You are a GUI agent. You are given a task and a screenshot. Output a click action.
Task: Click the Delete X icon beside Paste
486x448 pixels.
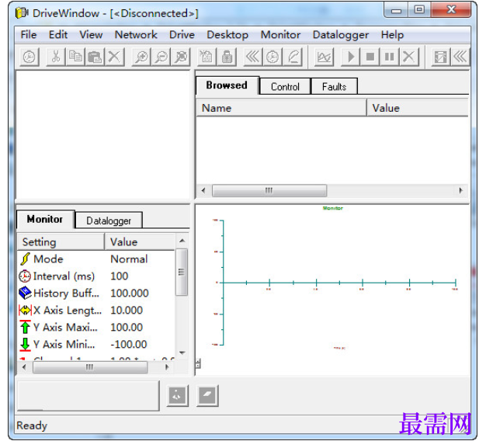(114, 57)
